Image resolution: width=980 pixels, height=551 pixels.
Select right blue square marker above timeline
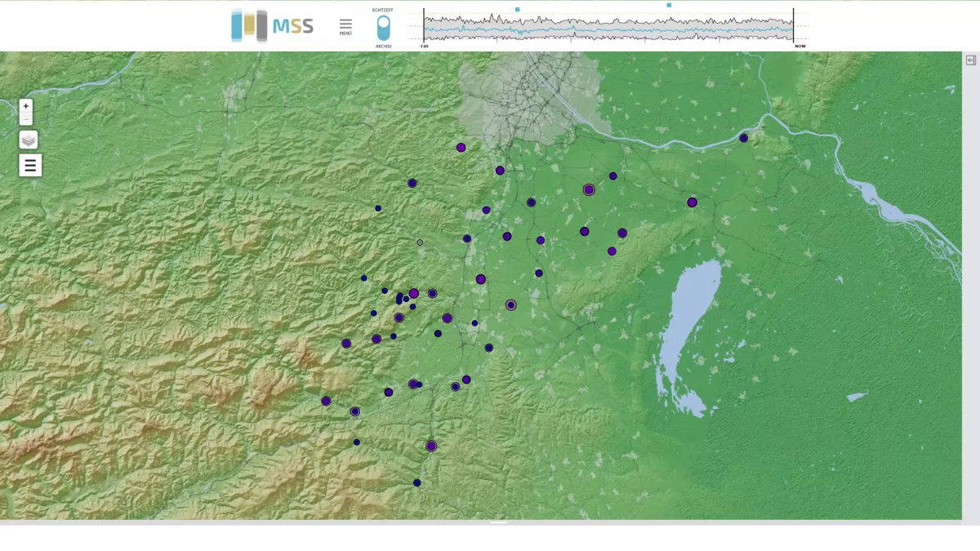(669, 5)
